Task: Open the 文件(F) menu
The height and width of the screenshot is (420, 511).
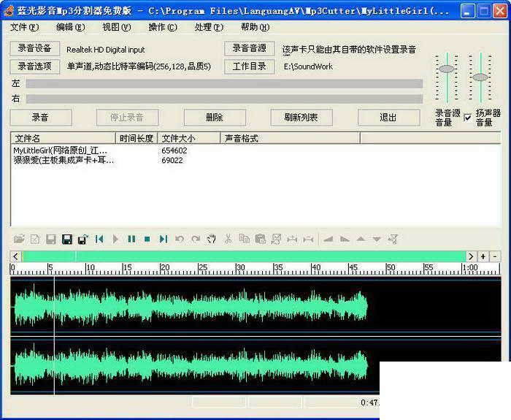Action: click(24, 27)
